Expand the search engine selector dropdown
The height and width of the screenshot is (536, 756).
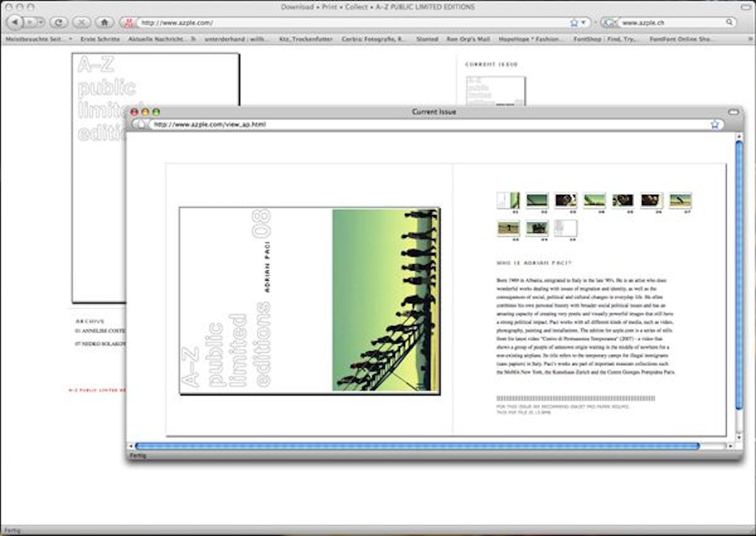pos(609,22)
